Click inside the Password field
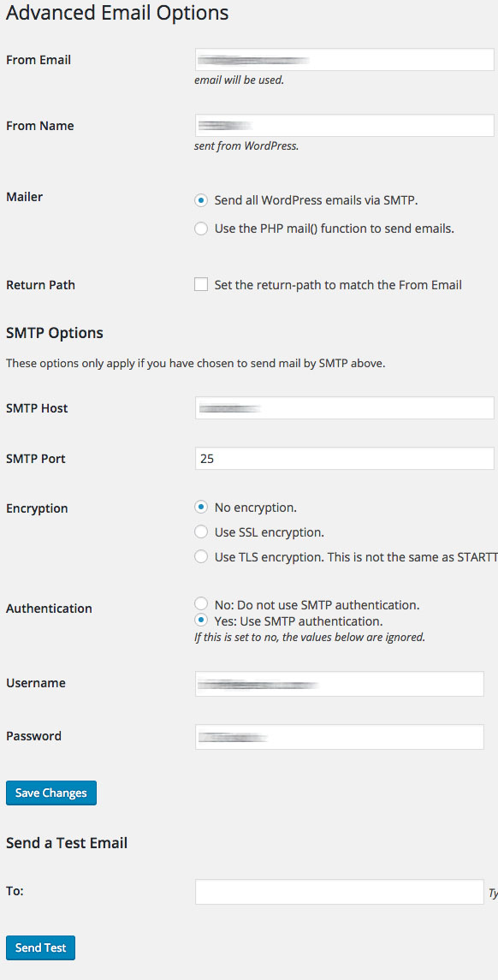Viewport: 498px width, 980px height. (x=340, y=737)
